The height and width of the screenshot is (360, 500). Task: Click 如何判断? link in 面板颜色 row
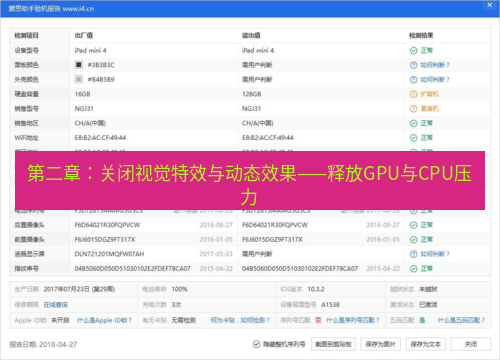point(435,65)
